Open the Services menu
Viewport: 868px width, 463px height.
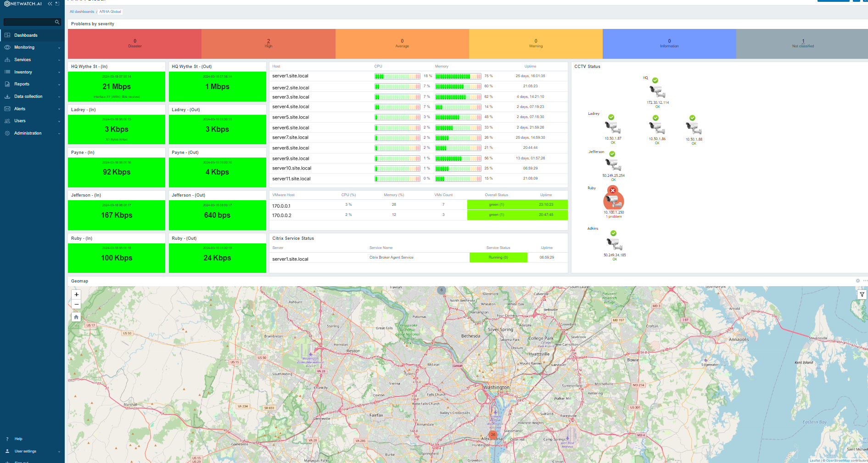(32, 60)
